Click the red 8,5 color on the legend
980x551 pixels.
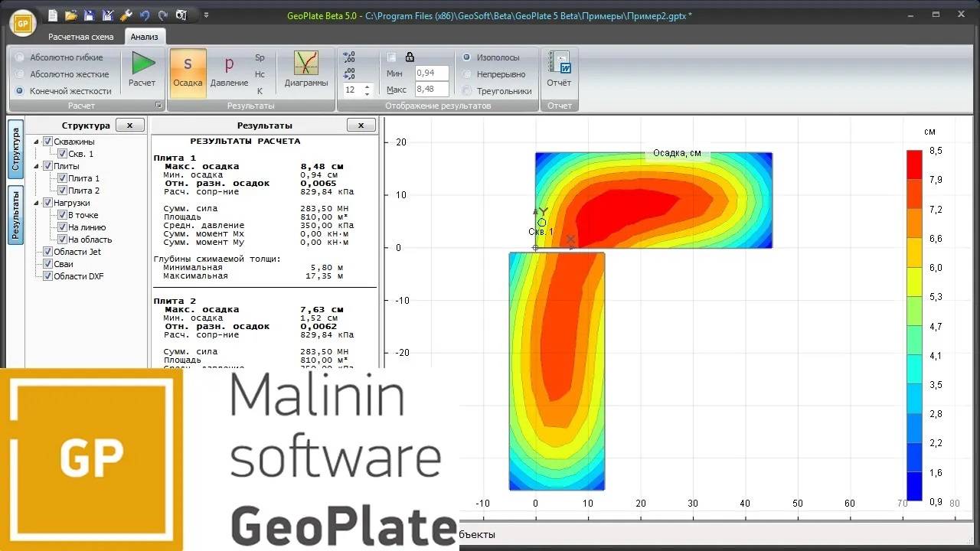[x=914, y=165]
